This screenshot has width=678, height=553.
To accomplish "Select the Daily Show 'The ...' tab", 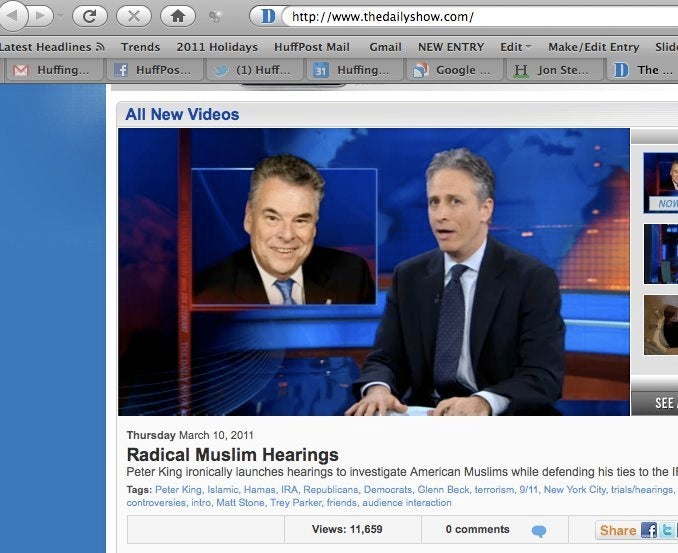I will tap(643, 70).
